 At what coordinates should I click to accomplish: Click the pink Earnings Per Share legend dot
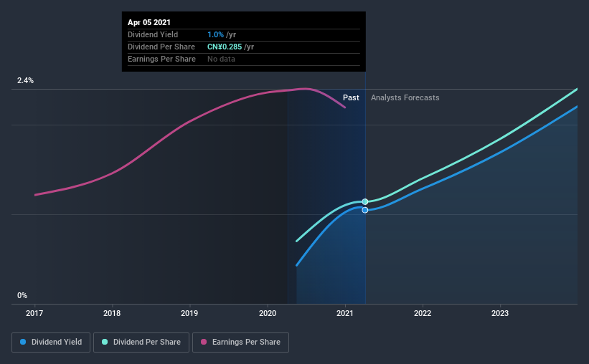(204, 342)
